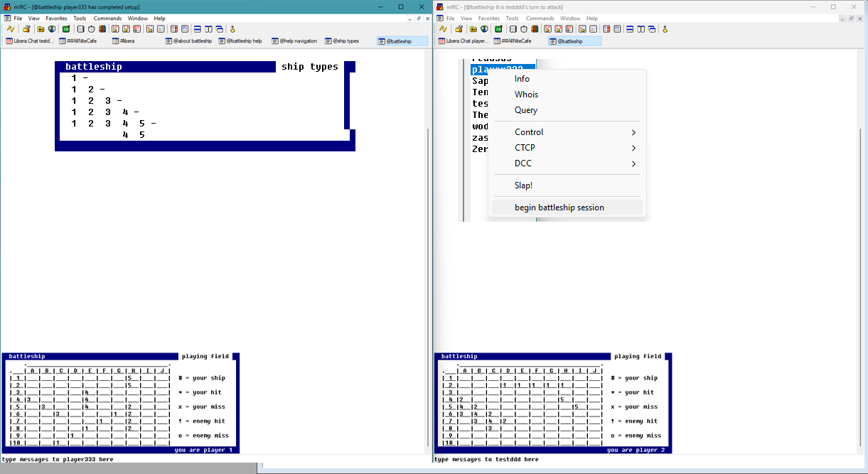This screenshot has width=868, height=474.
Task: Open the Favorites menu in right mIRC window
Action: [488, 18]
